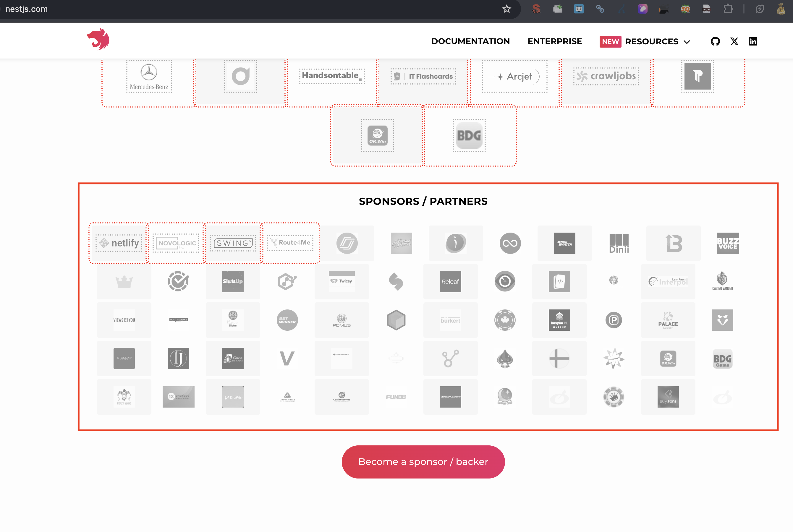
Task: Open the Handsontable sponsor link
Action: tap(332, 76)
